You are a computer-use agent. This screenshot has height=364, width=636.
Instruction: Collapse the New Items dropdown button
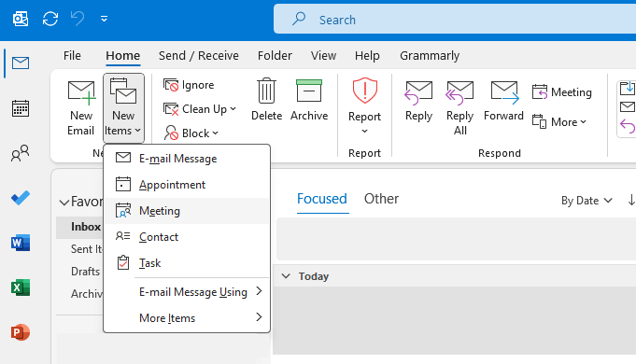point(123,107)
